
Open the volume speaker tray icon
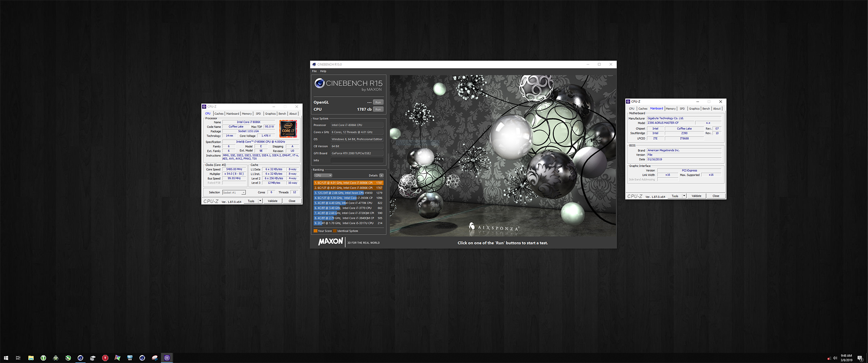point(835,358)
